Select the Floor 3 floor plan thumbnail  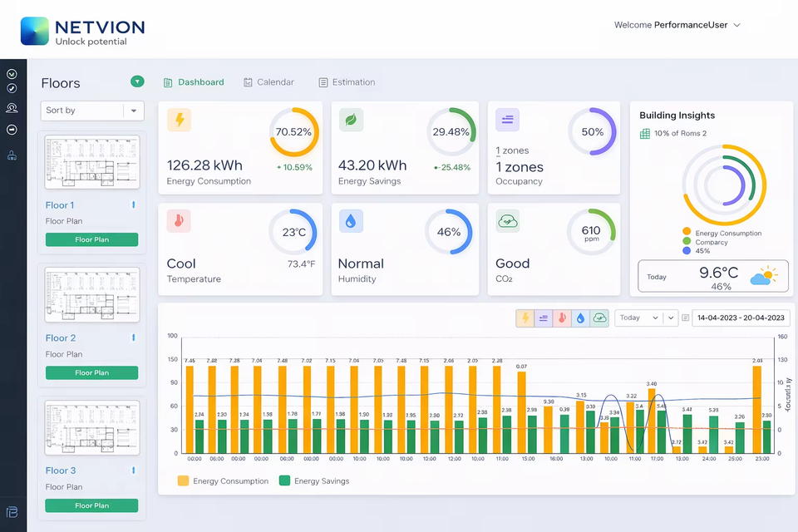[92, 426]
